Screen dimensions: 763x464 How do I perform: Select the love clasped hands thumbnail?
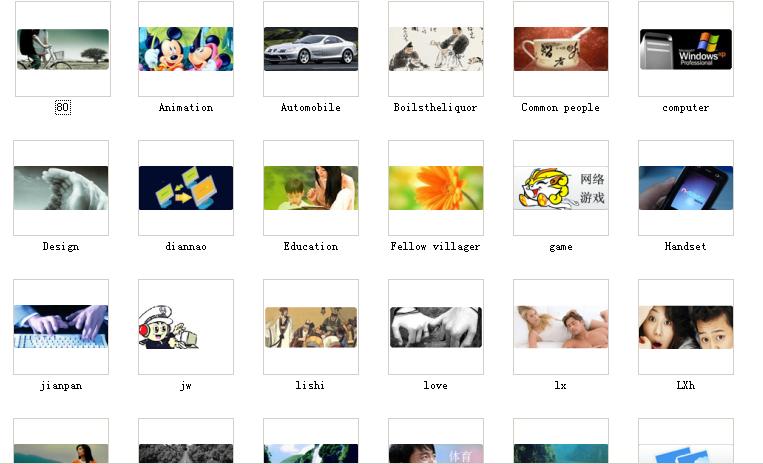pos(436,327)
